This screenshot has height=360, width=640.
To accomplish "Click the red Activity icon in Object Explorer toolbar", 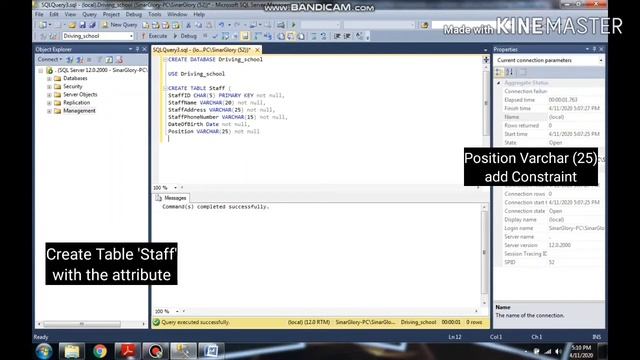I will tap(119, 60).
